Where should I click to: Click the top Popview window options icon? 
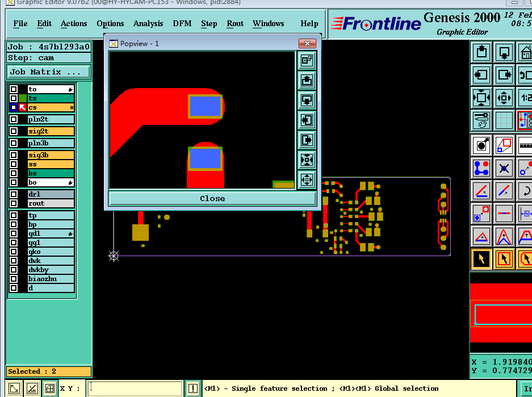click(x=307, y=60)
